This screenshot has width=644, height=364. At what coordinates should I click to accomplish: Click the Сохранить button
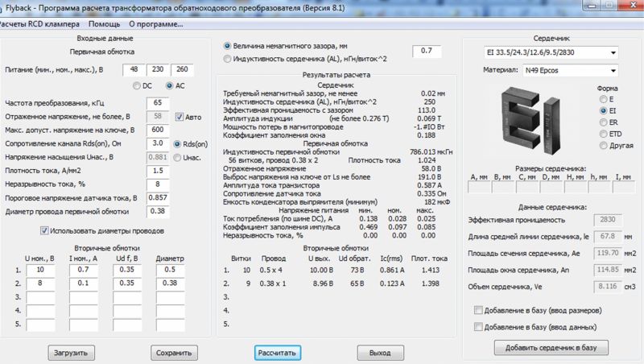click(x=174, y=353)
